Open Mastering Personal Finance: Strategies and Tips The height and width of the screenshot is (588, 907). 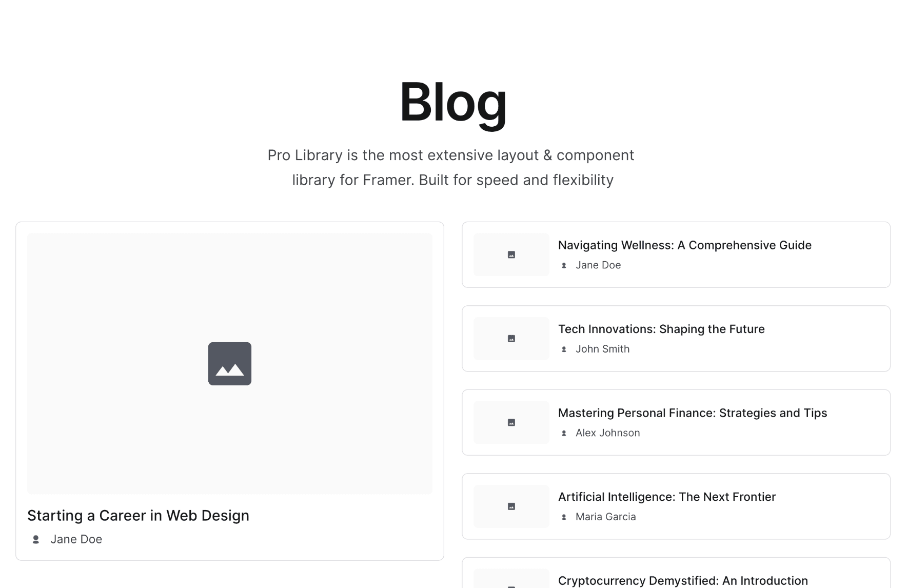(x=693, y=413)
